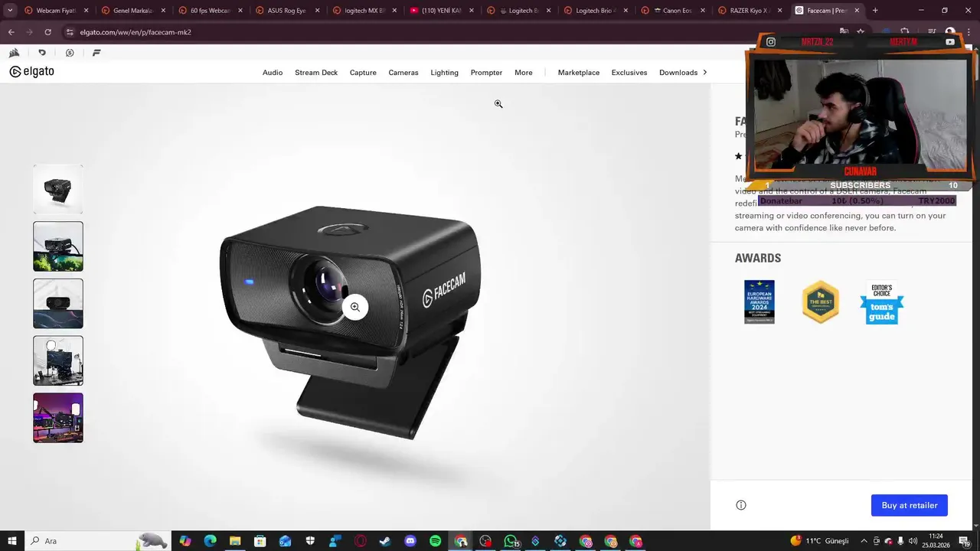
Task: Open WhatsApp from the taskbar
Action: click(x=511, y=541)
